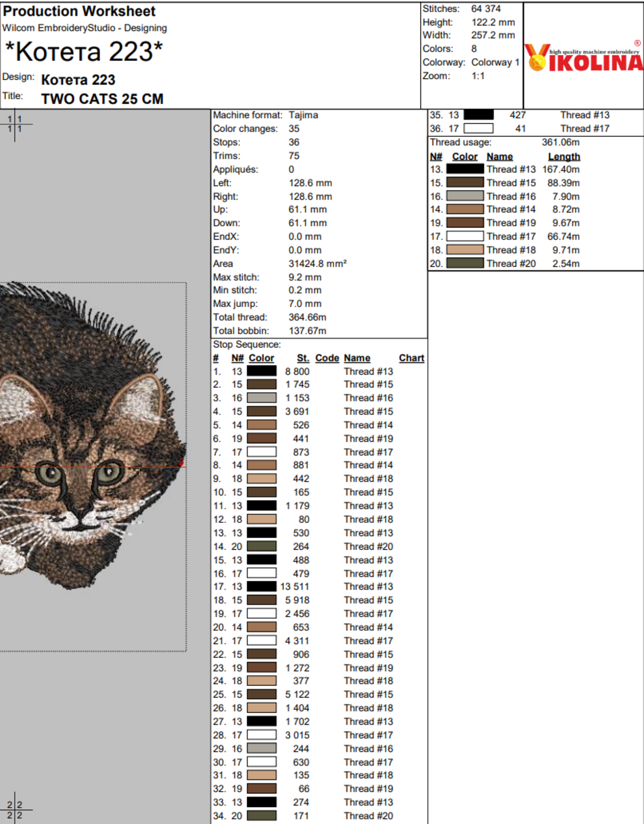Click the 'Length' column header in thread usage
The width and height of the screenshot is (644, 824).
(564, 157)
